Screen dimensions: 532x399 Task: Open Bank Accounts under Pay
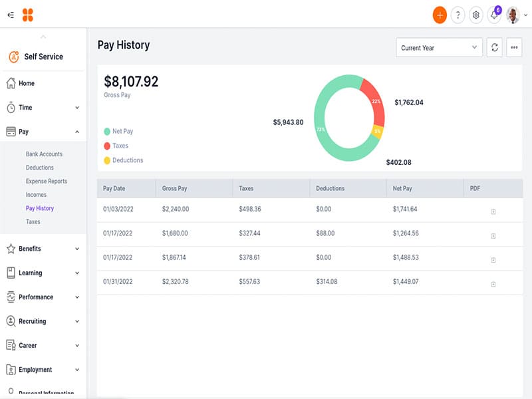pos(44,154)
